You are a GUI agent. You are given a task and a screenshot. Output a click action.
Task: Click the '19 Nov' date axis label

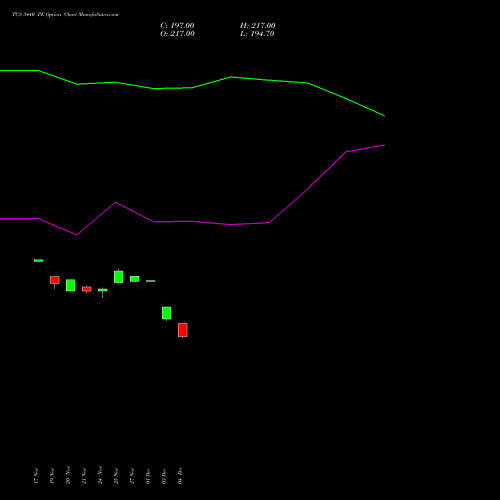[52, 476]
